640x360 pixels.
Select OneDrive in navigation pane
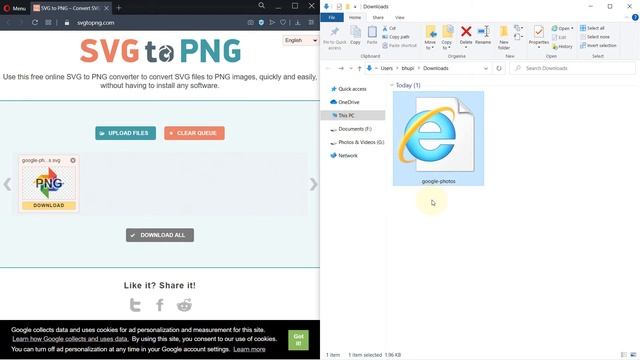point(344,102)
